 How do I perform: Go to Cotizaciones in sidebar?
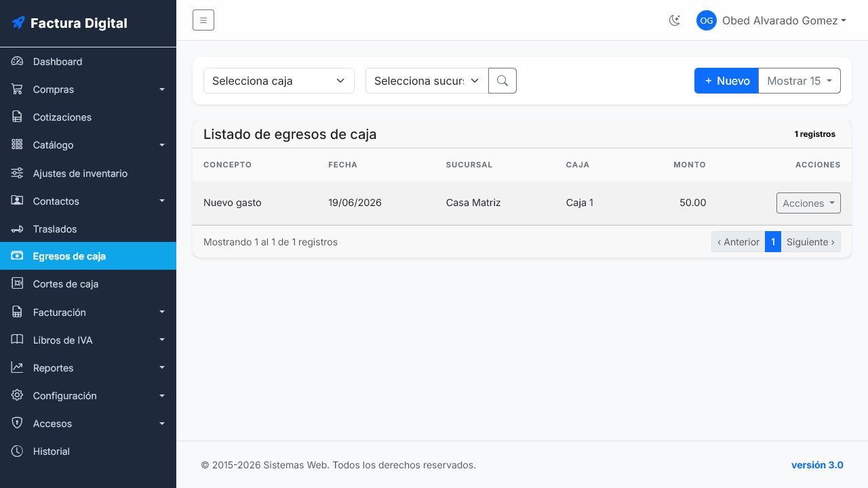88,117
